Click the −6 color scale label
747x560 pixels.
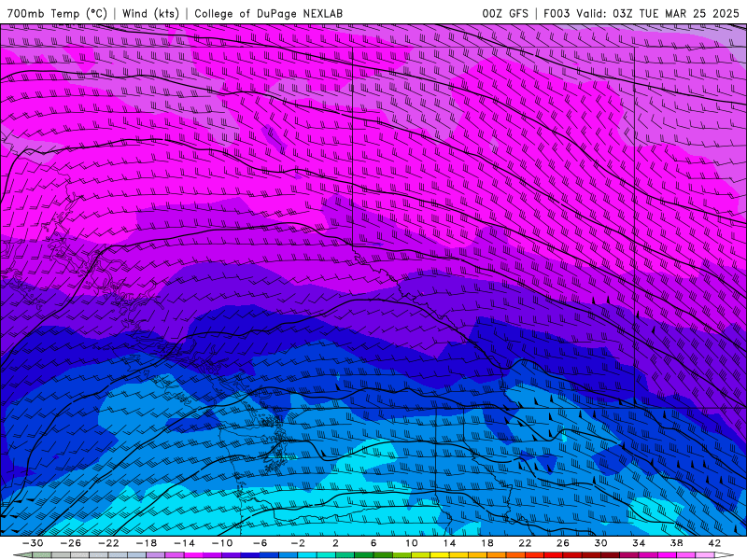(x=260, y=543)
